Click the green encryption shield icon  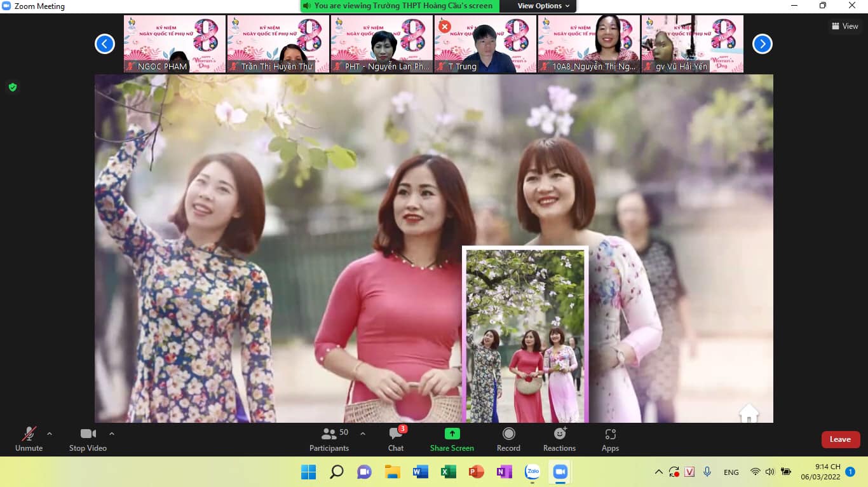point(12,87)
